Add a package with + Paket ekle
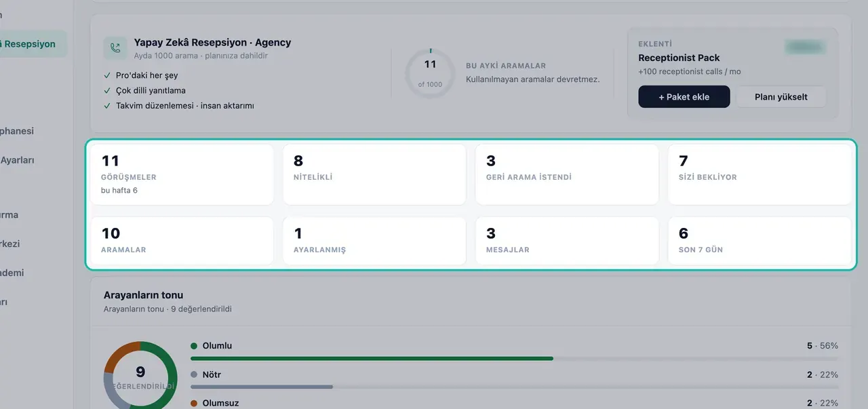Screen dimensions: 868x409 point(684,96)
